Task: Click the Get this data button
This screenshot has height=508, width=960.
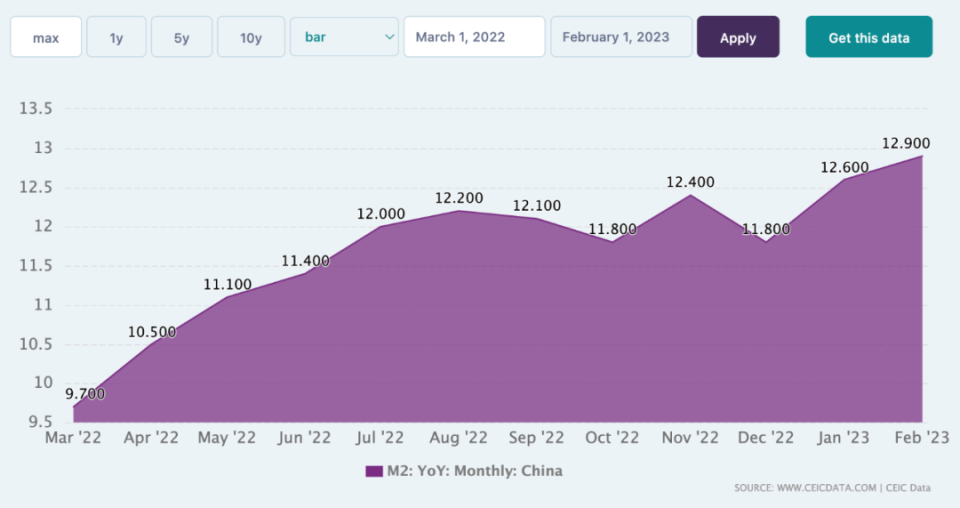Action: pyautogui.click(x=868, y=37)
